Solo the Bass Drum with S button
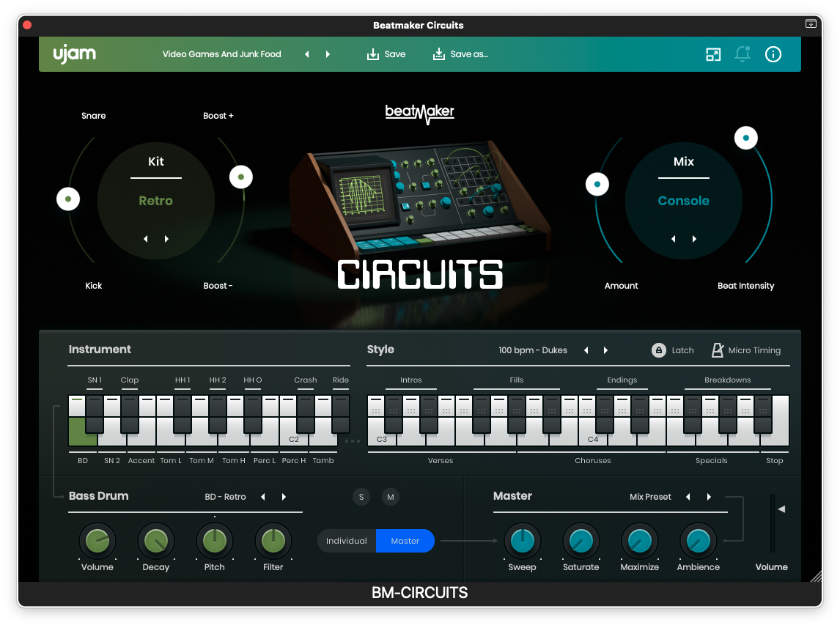The width and height of the screenshot is (840, 628). (361, 497)
